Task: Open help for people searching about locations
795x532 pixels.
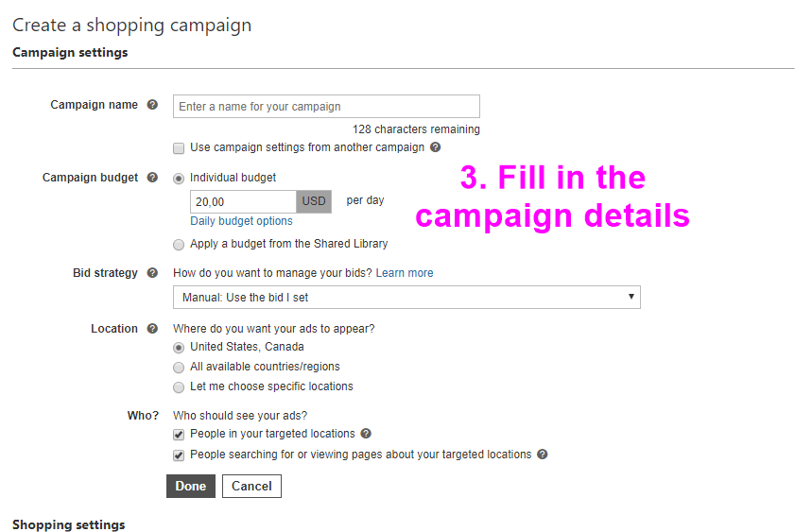Action: pos(543,455)
